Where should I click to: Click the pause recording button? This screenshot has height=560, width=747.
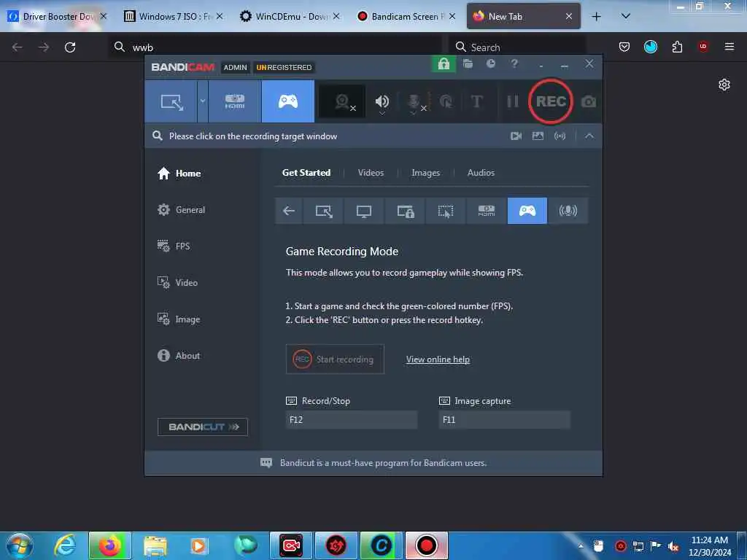coord(512,101)
